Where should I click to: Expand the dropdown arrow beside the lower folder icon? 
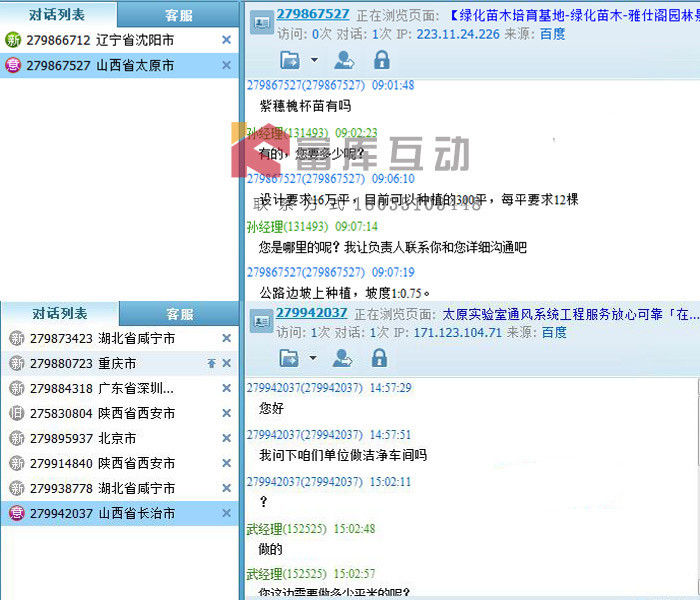(x=313, y=358)
